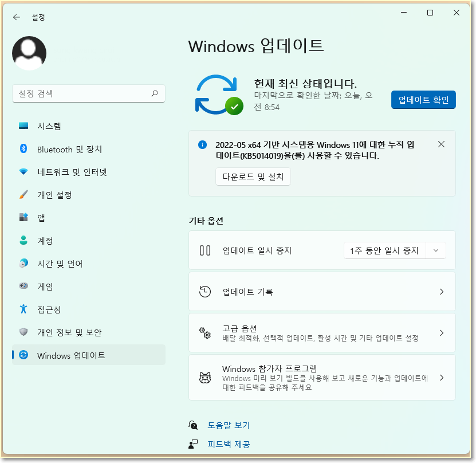Click the magnifier icon in settings search
This screenshot has width=476, height=463.
coord(155,93)
